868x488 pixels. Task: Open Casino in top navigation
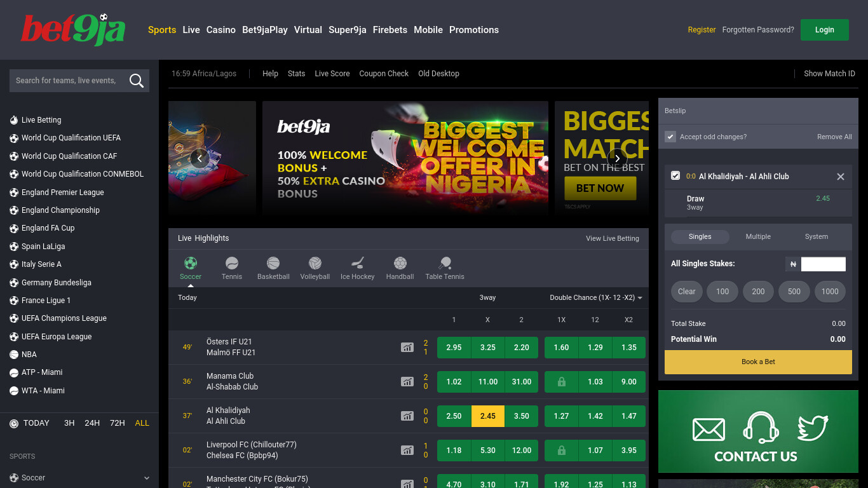click(x=221, y=30)
